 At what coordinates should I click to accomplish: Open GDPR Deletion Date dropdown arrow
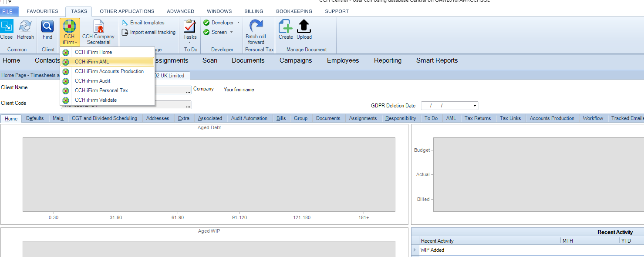click(x=475, y=106)
